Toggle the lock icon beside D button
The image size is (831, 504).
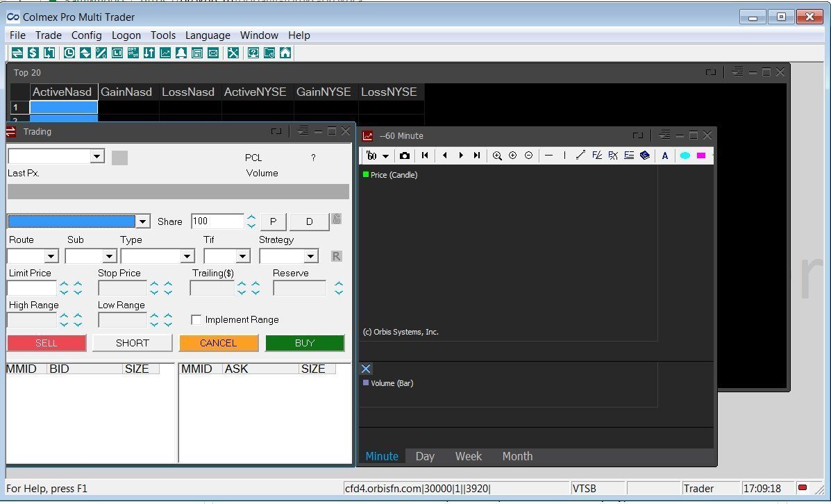click(x=336, y=219)
